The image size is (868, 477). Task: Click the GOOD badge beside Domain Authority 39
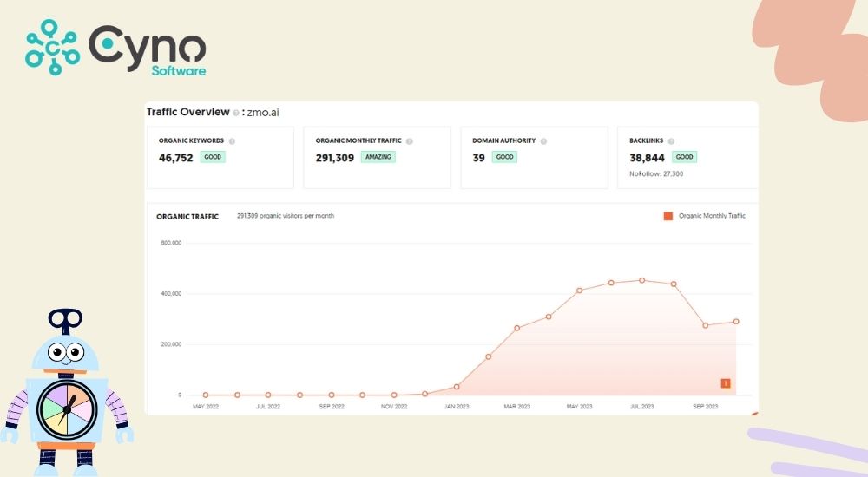click(504, 157)
